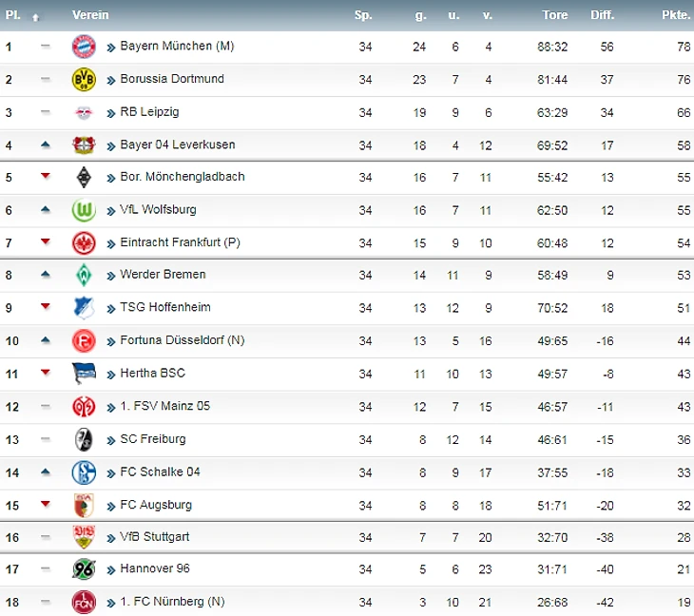Click the VfL Wolfsburg crest

pyautogui.click(x=84, y=210)
